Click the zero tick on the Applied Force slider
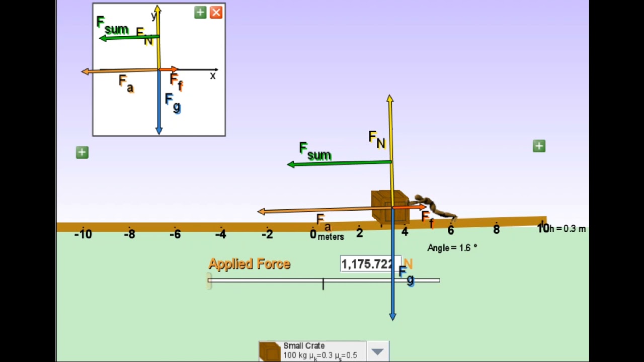This screenshot has height=362, width=644. click(323, 284)
